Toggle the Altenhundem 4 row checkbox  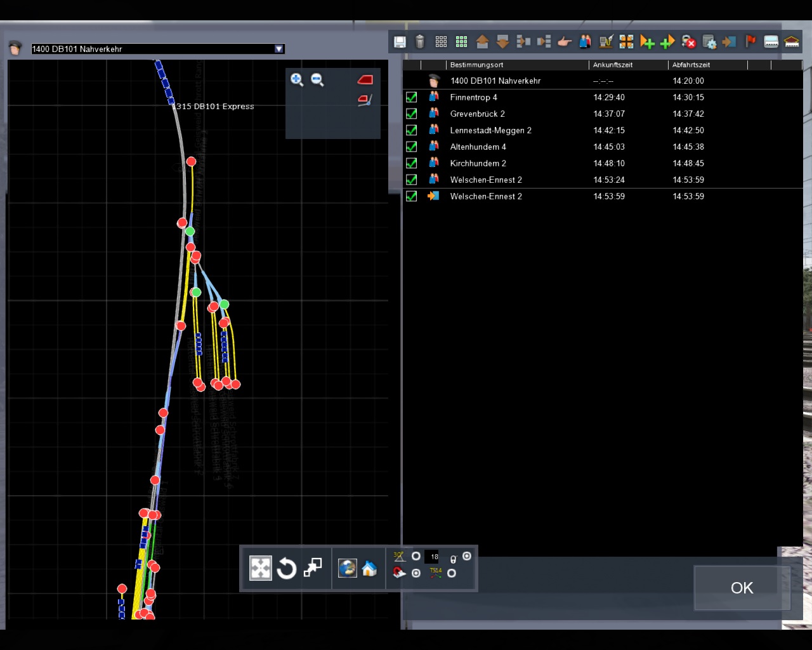click(x=412, y=147)
